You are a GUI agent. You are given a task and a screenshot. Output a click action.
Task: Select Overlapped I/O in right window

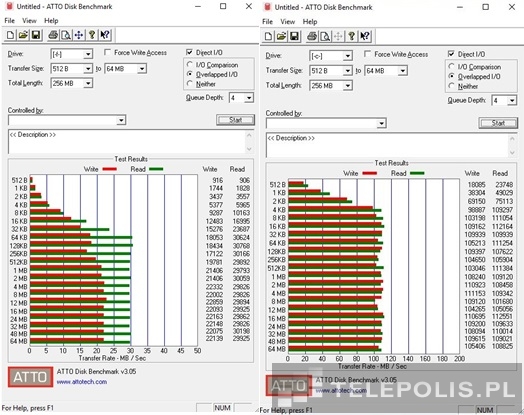coord(451,76)
